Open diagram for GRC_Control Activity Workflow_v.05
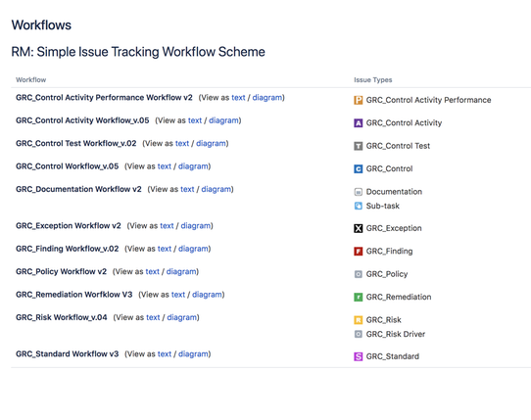Viewport: 531px width, 420px height. click(223, 120)
